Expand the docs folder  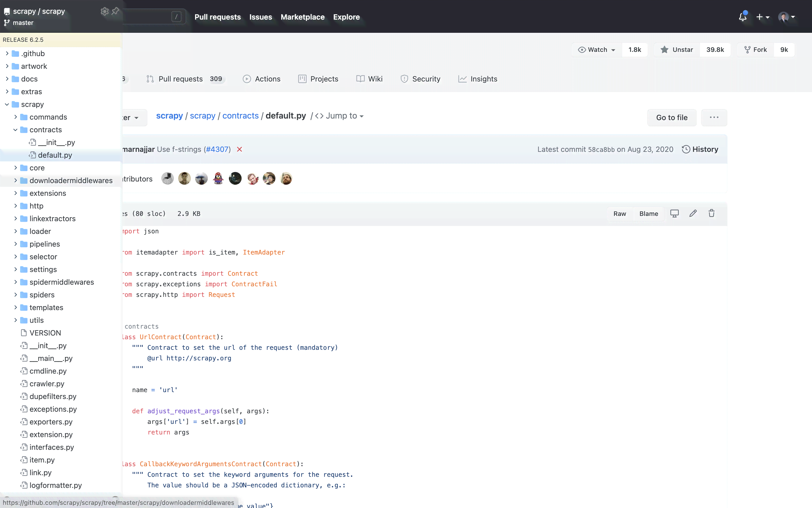(7, 79)
